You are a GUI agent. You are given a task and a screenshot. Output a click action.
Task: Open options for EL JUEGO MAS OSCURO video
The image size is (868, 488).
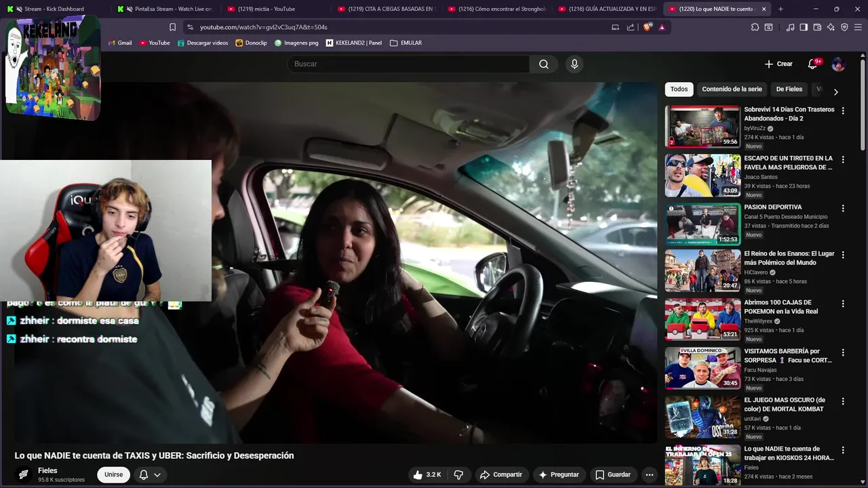[x=843, y=401]
